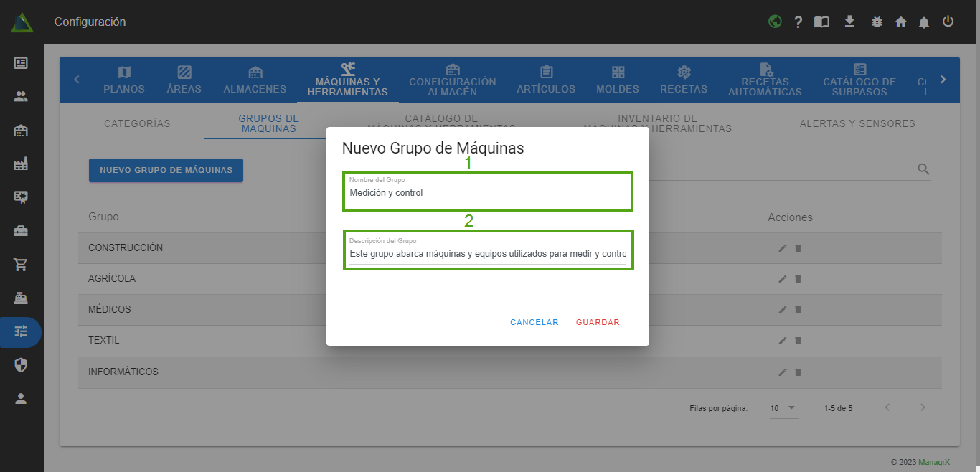Open the shield security sidebar icon
This screenshot has width=980, height=472.
click(x=21, y=365)
